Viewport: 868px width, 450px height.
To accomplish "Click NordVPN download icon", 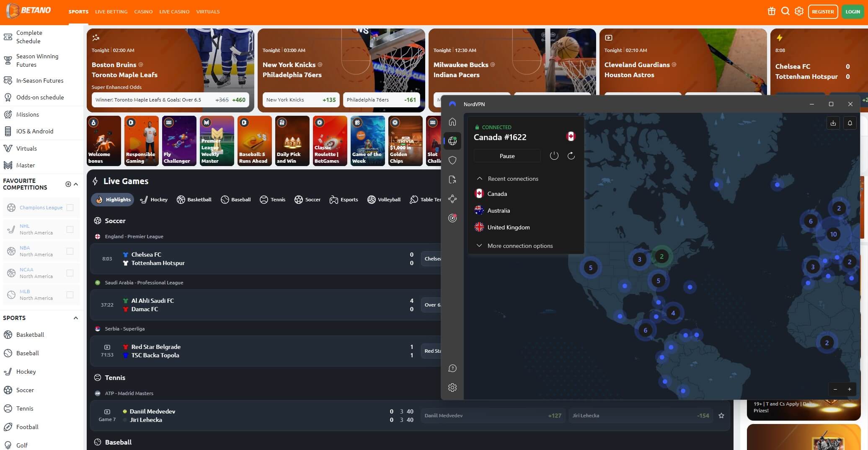I will pos(833,123).
